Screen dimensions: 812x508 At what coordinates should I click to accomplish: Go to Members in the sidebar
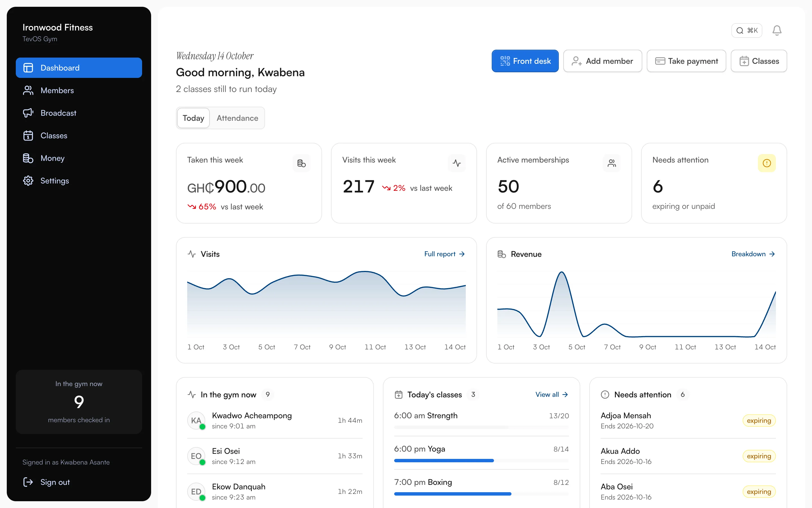[79, 90]
